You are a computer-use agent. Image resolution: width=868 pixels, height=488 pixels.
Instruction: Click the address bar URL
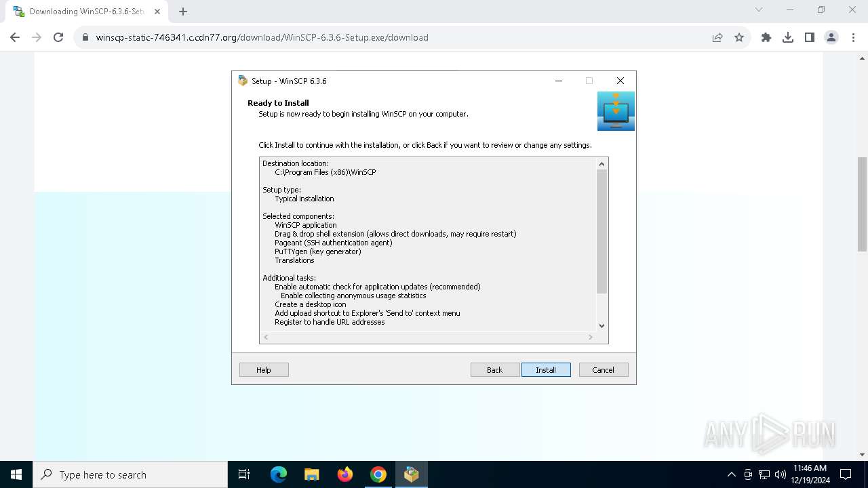(x=262, y=37)
